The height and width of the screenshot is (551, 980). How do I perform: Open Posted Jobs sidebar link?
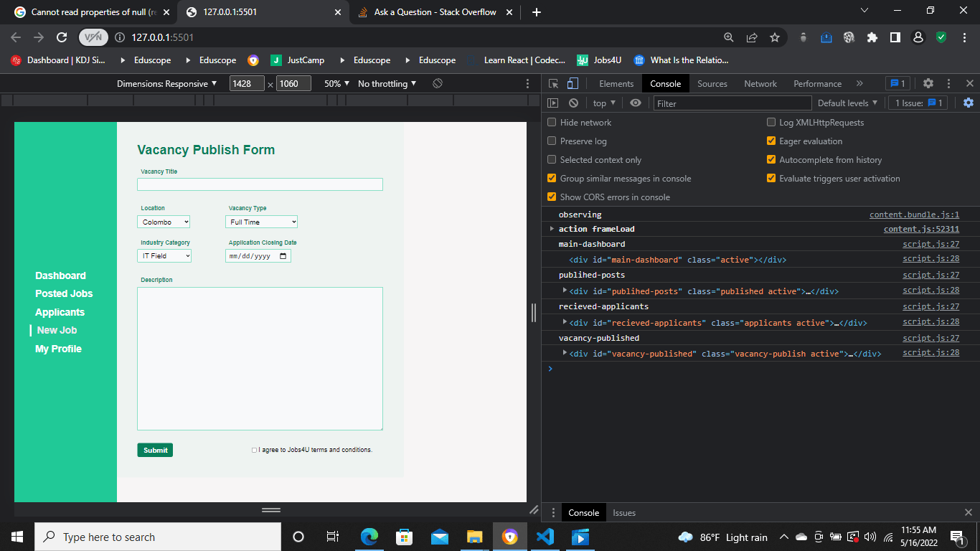pos(64,293)
